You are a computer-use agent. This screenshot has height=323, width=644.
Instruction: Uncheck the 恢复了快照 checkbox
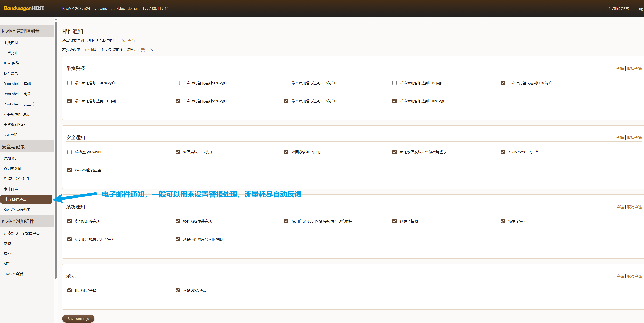pos(503,221)
